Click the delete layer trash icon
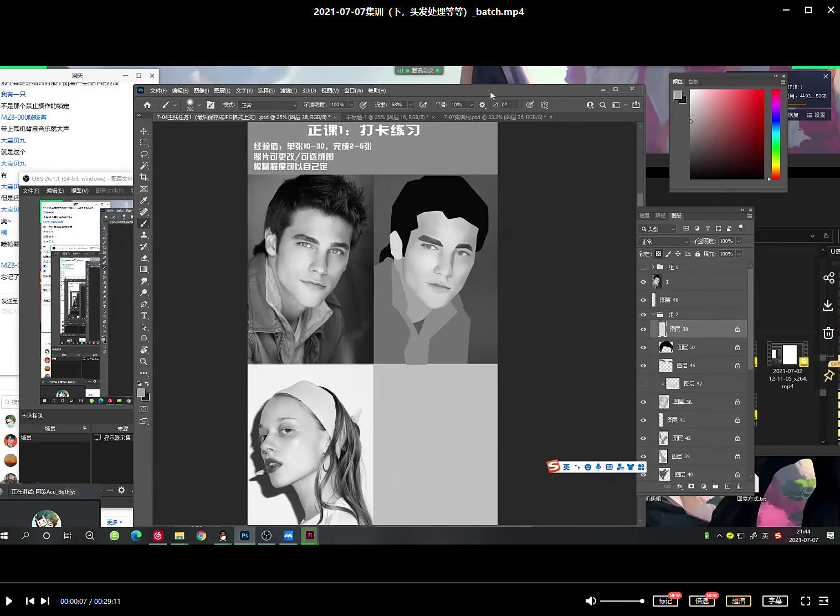840x616 pixels. pos(739,486)
